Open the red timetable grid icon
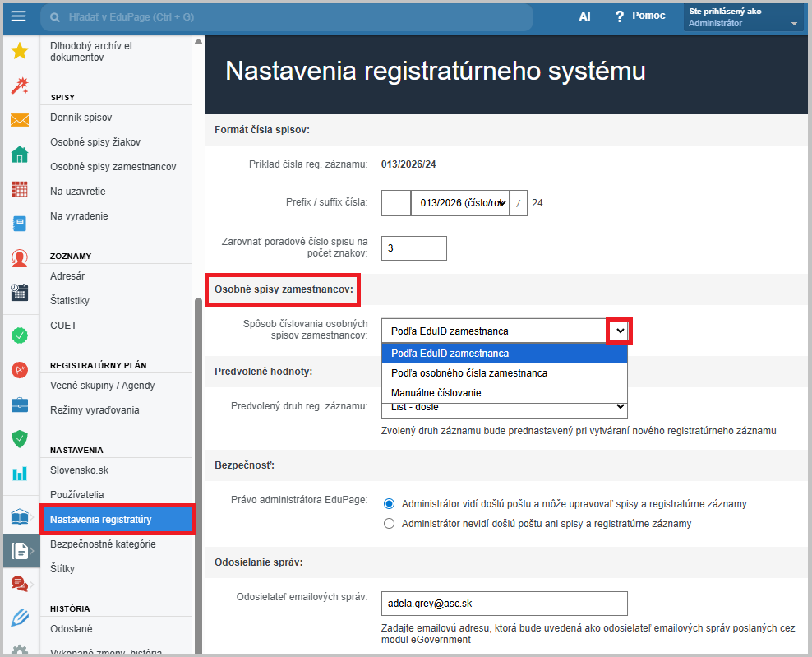This screenshot has height=657, width=812. point(20,189)
